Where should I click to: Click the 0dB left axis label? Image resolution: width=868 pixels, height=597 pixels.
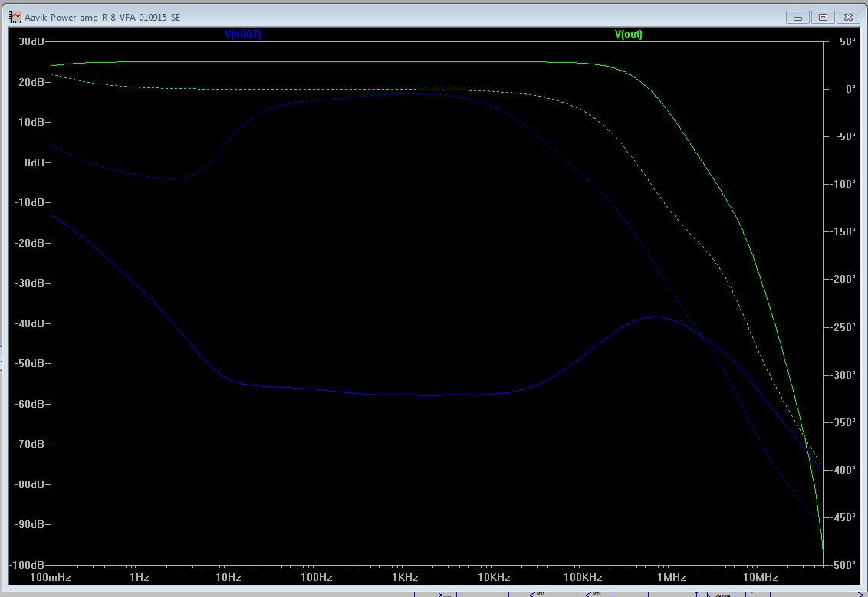[35, 162]
